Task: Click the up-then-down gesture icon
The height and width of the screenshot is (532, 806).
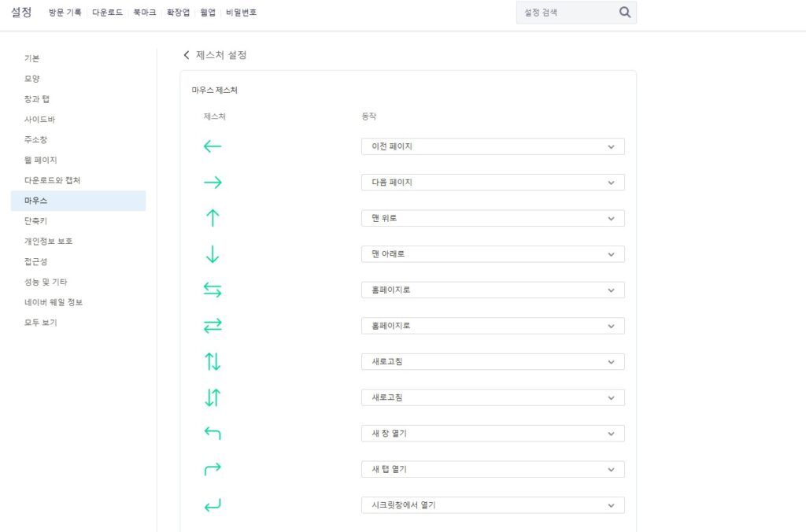Action: pos(213,362)
